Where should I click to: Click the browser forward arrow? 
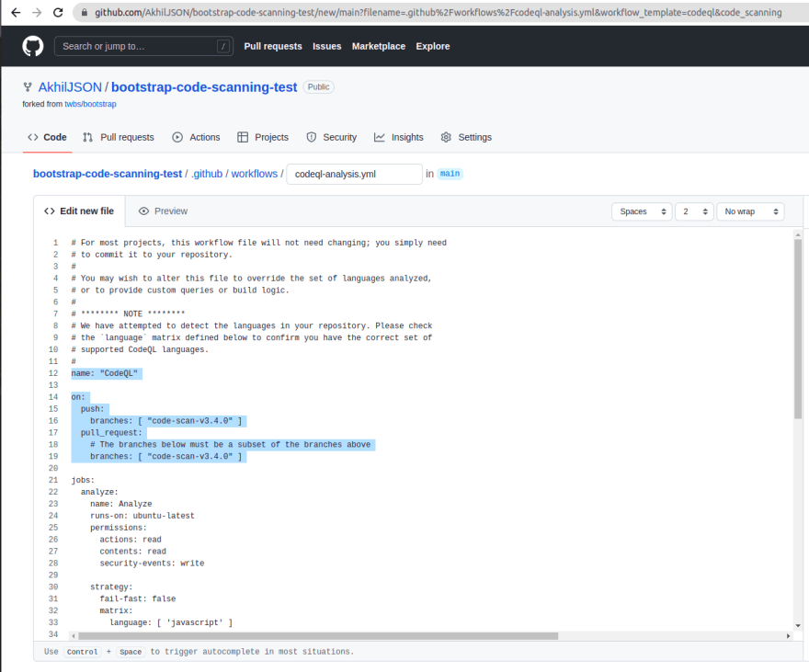click(37, 12)
